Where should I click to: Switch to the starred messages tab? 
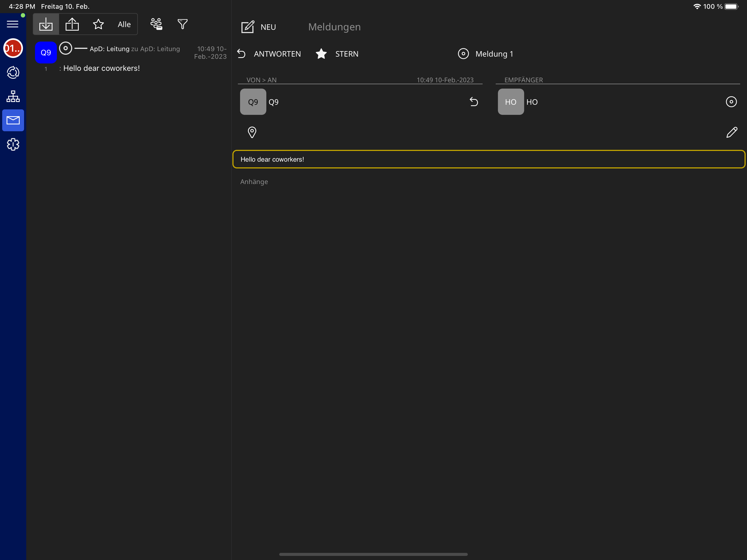point(98,24)
